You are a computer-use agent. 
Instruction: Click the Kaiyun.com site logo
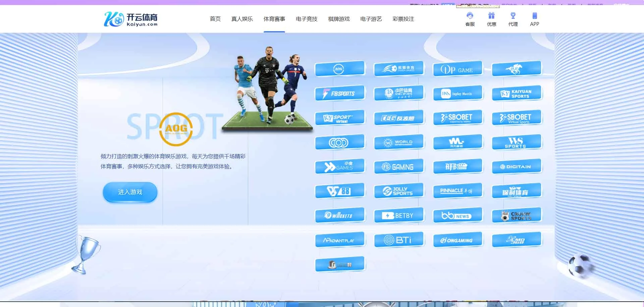point(131,19)
